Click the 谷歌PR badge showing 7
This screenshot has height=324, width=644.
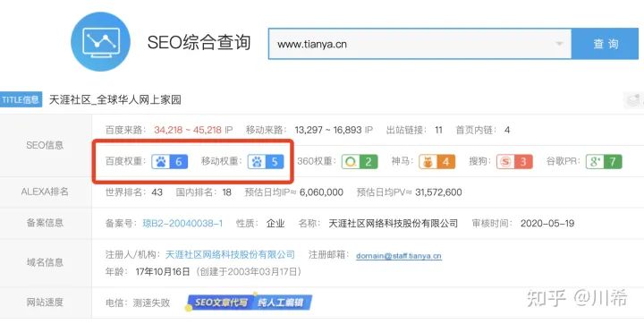[604, 162]
